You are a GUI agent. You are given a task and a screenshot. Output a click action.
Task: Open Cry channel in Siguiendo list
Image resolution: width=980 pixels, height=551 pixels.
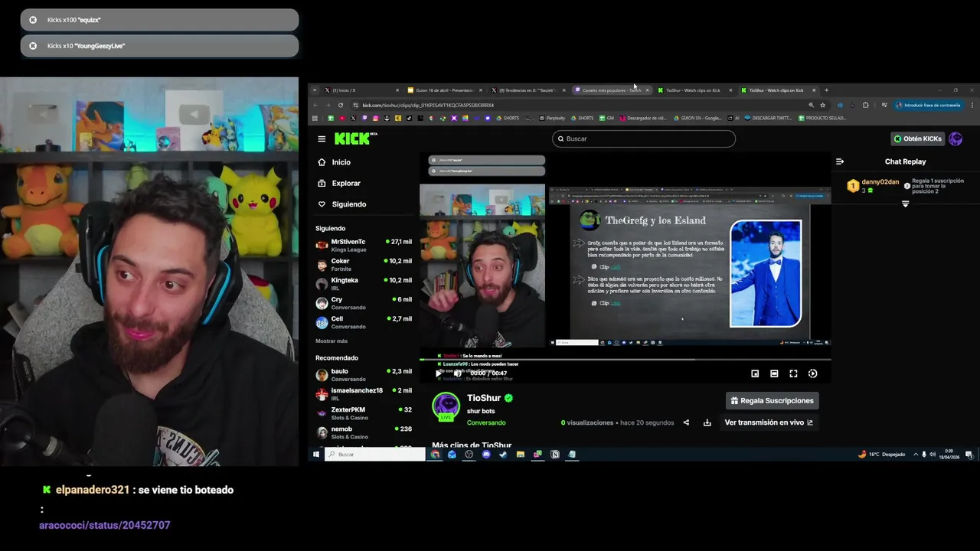(x=364, y=302)
